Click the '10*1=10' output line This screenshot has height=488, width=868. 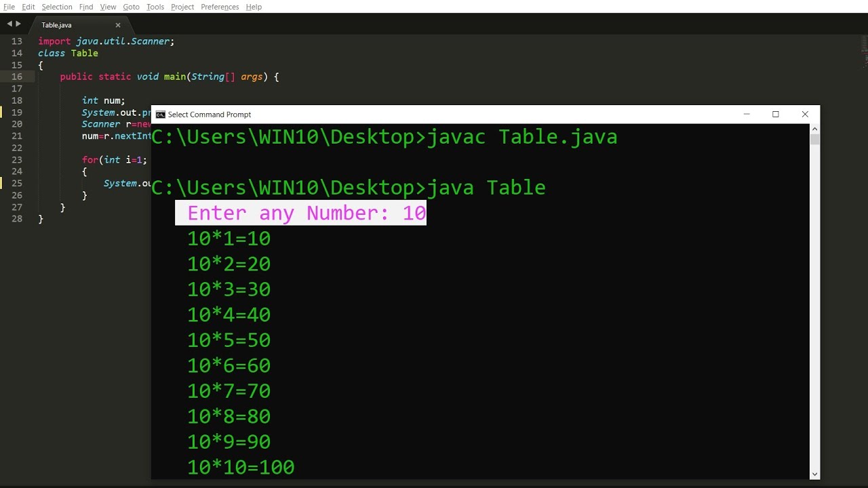point(229,239)
